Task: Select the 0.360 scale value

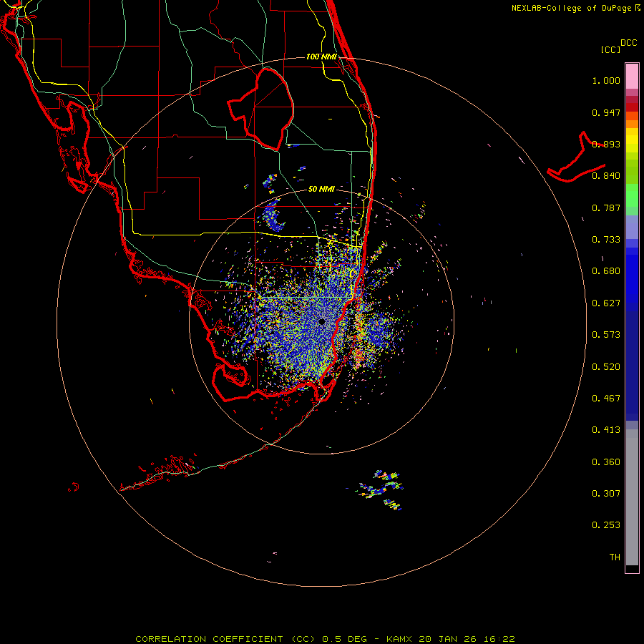Action: coord(606,462)
